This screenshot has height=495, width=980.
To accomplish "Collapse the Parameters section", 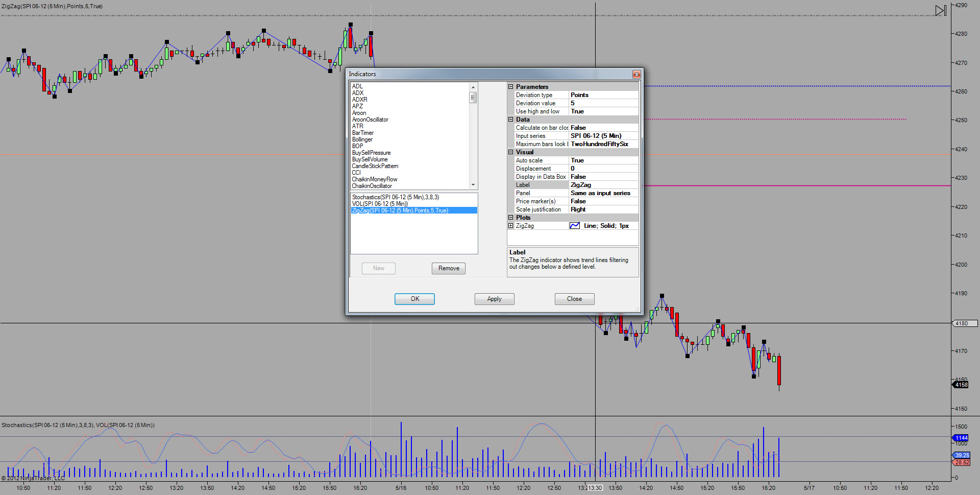I will [x=510, y=87].
